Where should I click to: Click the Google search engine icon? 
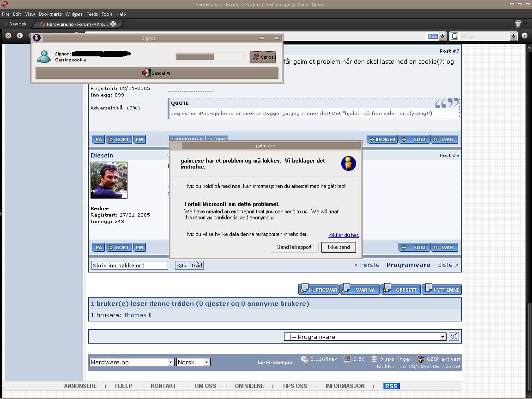coord(454,36)
